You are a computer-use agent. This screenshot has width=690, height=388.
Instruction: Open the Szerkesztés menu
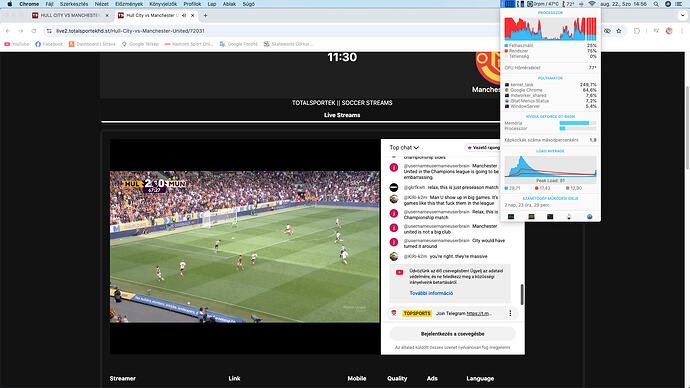74,4
